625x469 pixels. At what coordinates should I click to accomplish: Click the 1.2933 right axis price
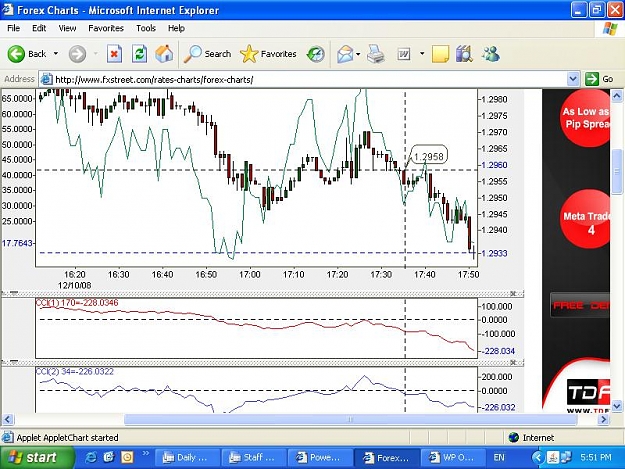point(494,253)
